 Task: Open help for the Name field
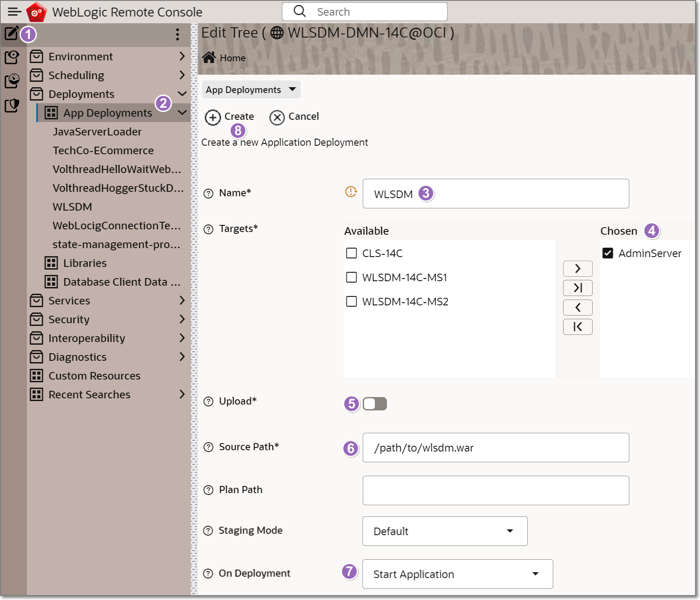(x=208, y=194)
